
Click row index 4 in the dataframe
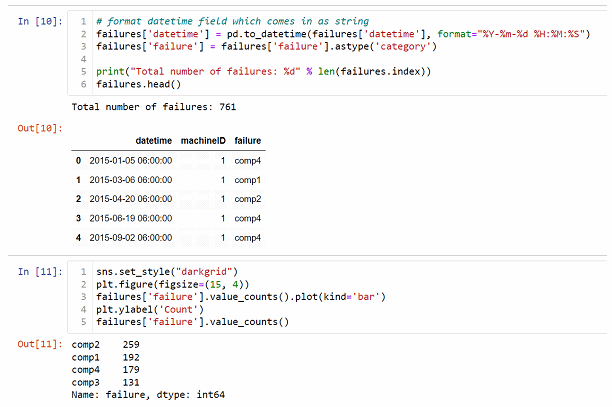point(78,237)
